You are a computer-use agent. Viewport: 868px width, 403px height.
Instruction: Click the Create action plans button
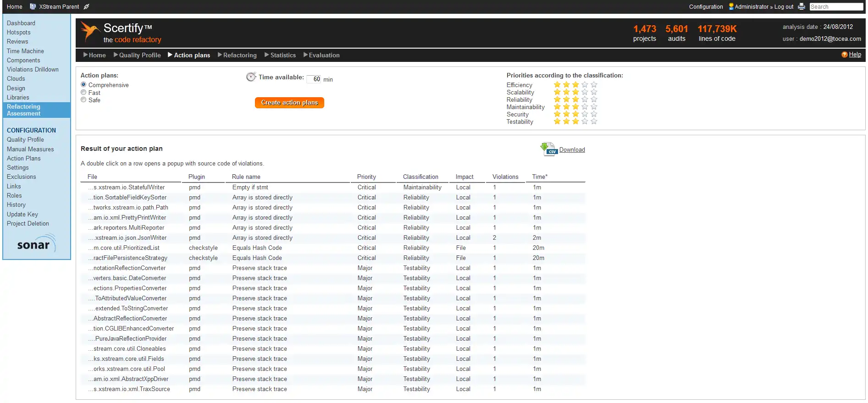(x=289, y=103)
